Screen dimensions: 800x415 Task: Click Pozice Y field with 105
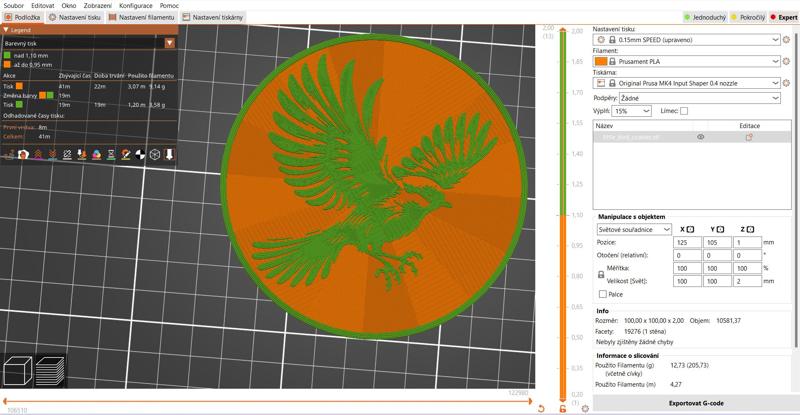tap(717, 242)
